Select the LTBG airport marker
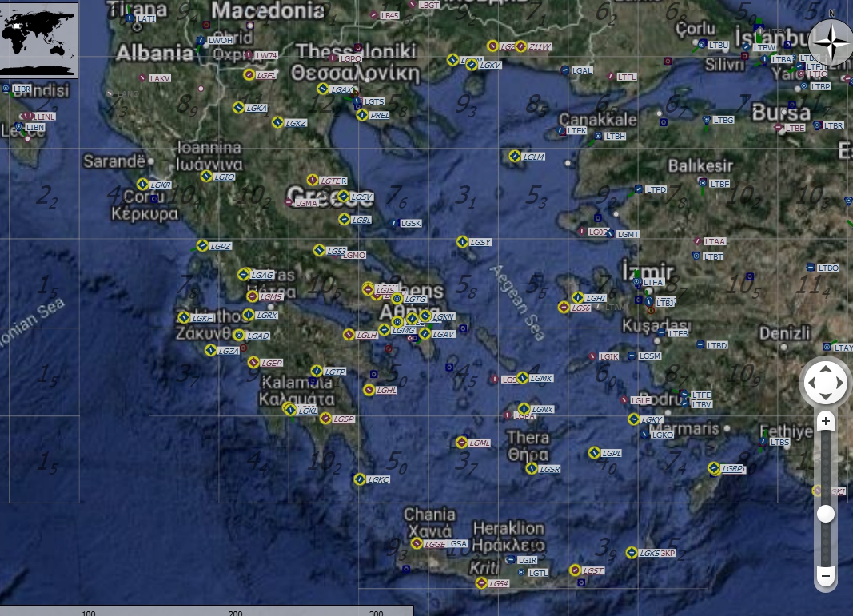853x616 pixels. (x=707, y=120)
